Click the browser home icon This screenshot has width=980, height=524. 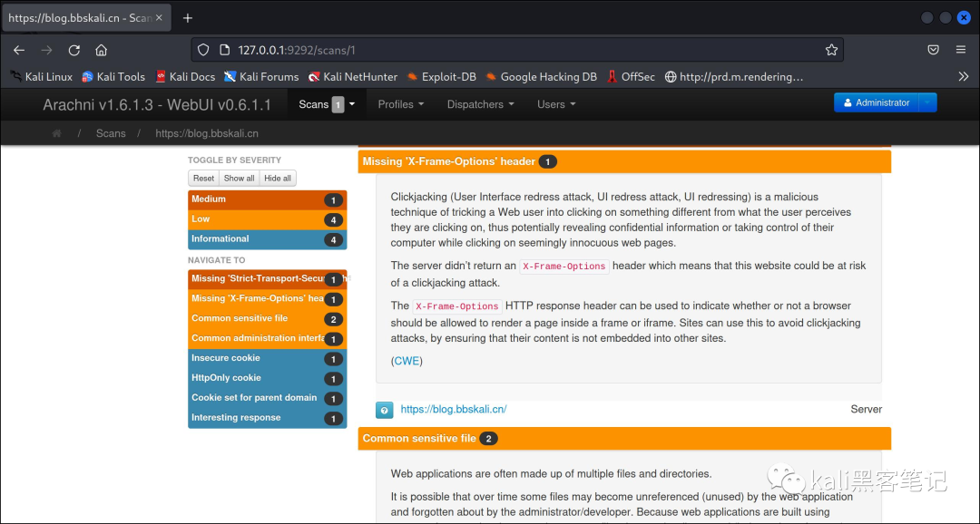point(102,50)
